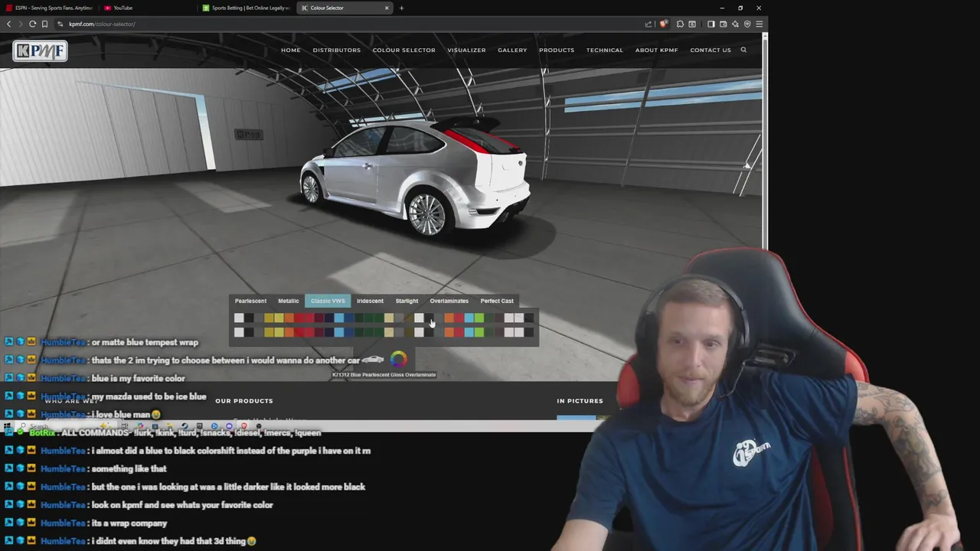This screenshot has height=551, width=980.
Task: Open the custom colour wheel picker
Action: pyautogui.click(x=398, y=359)
